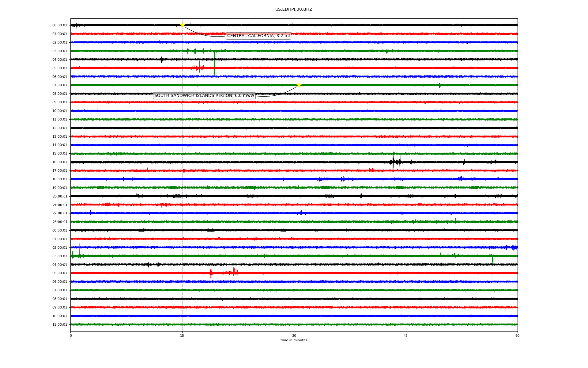Click the green spike at the start of the lower 03:00:01 trace

pyautogui.click(x=79, y=250)
